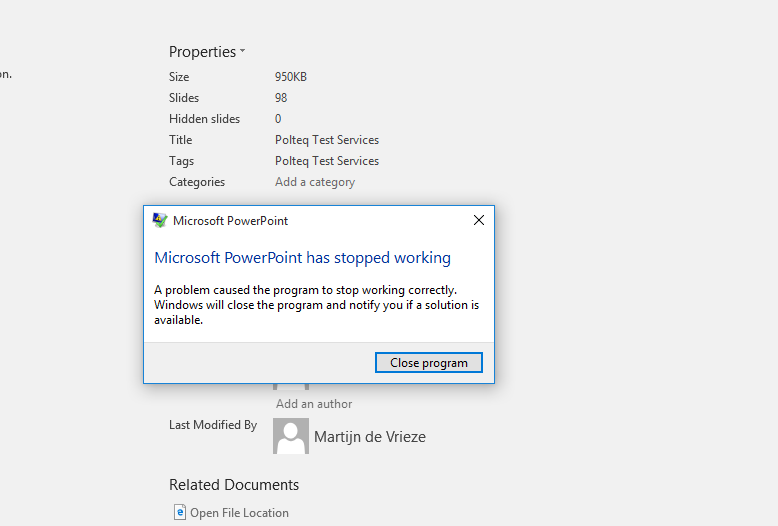Click the Hidden slides label
Viewport: 778px width, 526px height.
[x=204, y=119]
